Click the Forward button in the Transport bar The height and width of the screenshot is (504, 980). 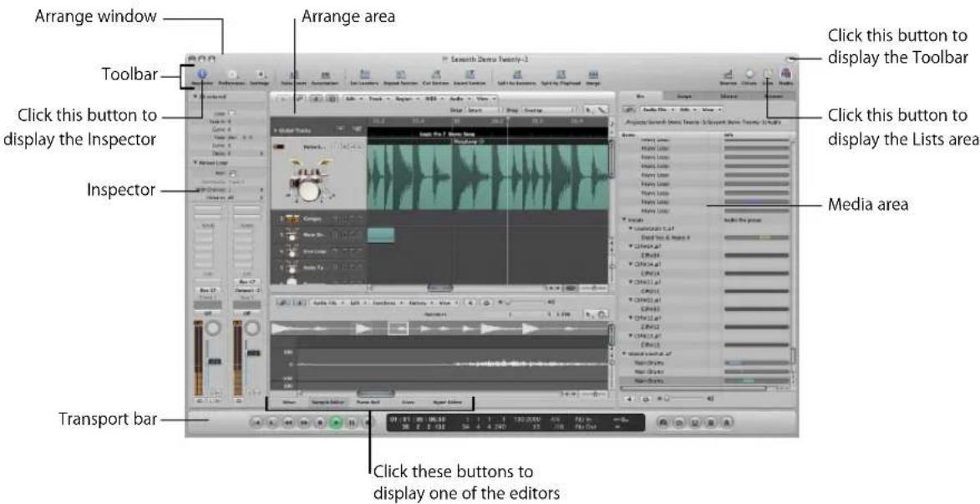pos(304,423)
